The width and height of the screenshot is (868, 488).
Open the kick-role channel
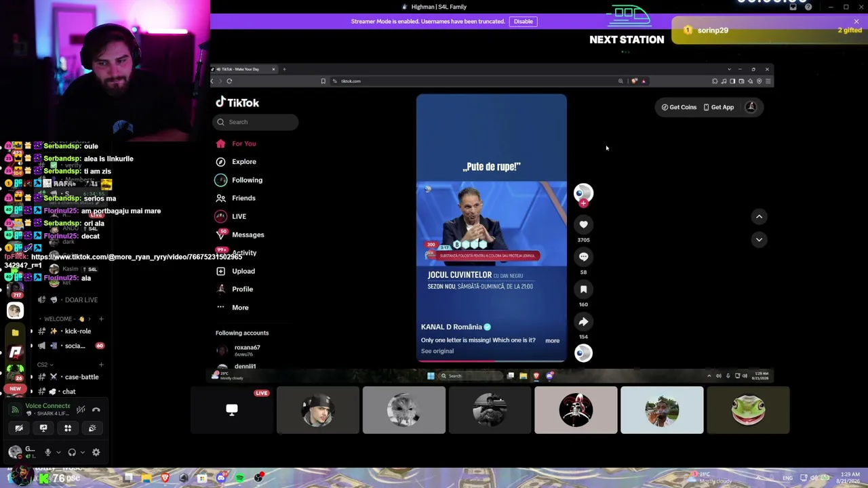point(71,331)
